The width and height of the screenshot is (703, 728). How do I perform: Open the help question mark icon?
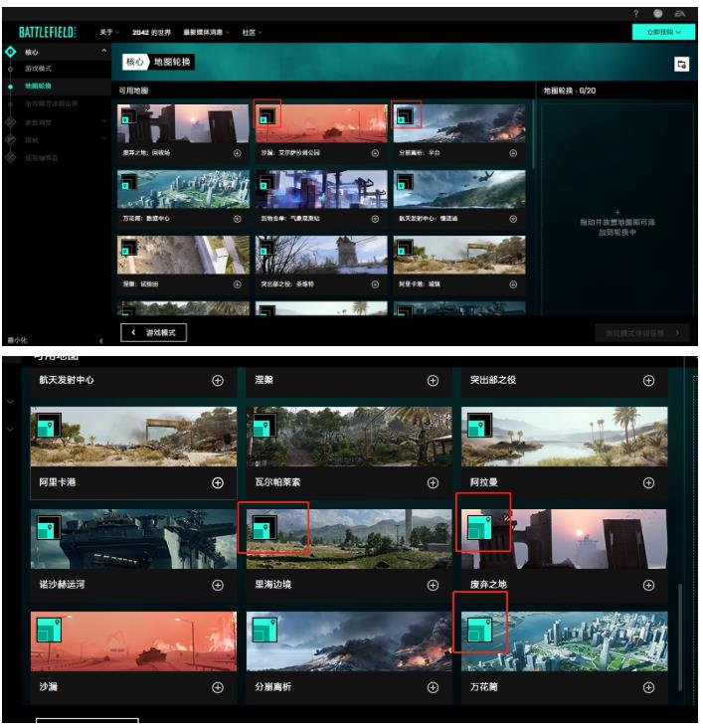click(x=635, y=14)
